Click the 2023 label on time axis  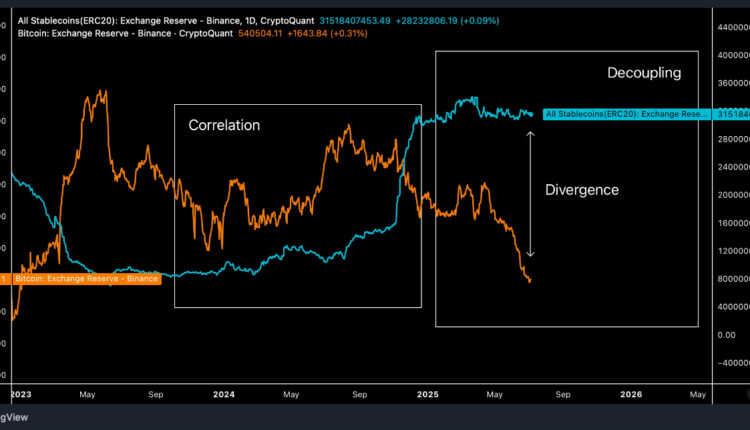[20, 395]
